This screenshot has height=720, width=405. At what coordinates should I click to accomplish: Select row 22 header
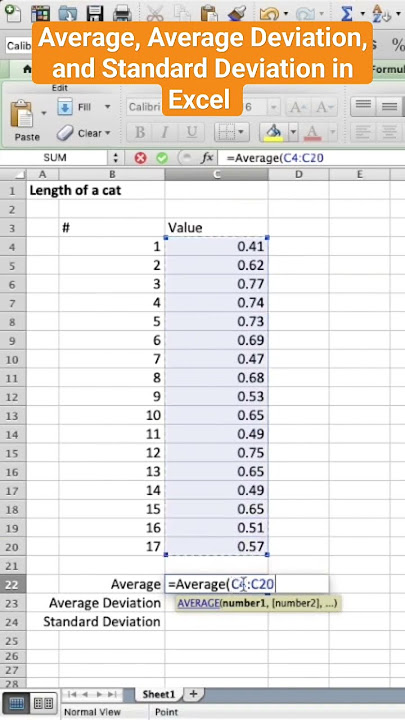13,585
